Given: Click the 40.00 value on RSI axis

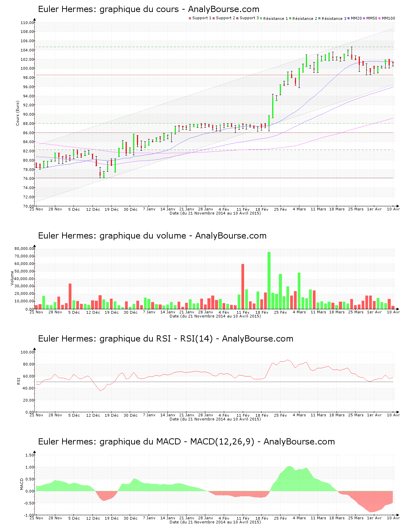Looking at the screenshot, I should 28,388.
